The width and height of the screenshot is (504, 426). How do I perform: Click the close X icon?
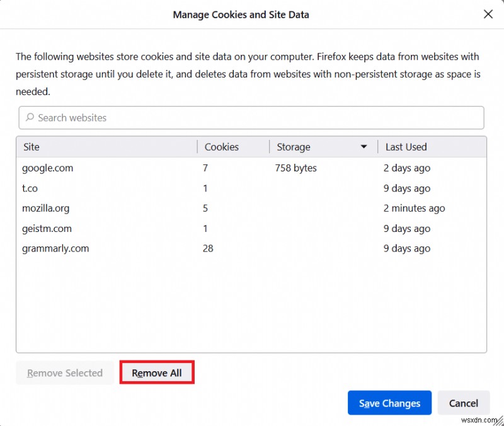click(488, 14)
